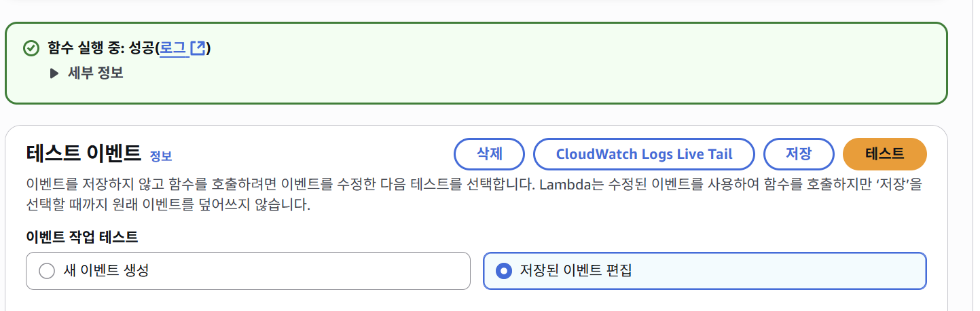Click the 테스트 이벤트 section heading
This screenshot has width=980, height=311.
(x=84, y=153)
